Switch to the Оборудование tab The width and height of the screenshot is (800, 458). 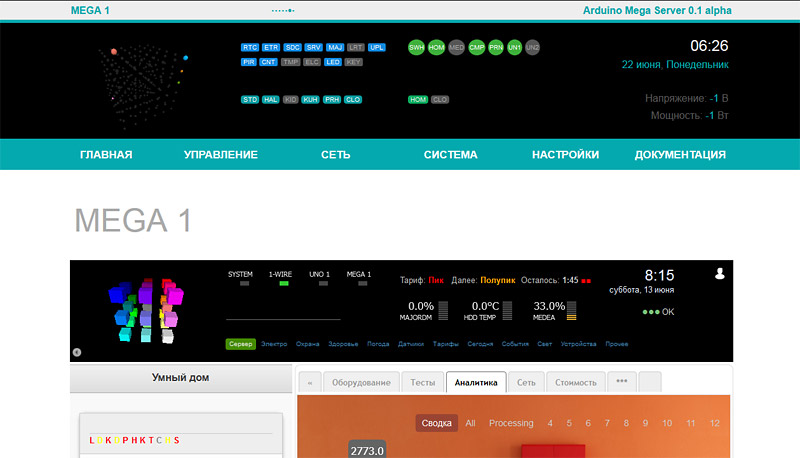pos(361,382)
